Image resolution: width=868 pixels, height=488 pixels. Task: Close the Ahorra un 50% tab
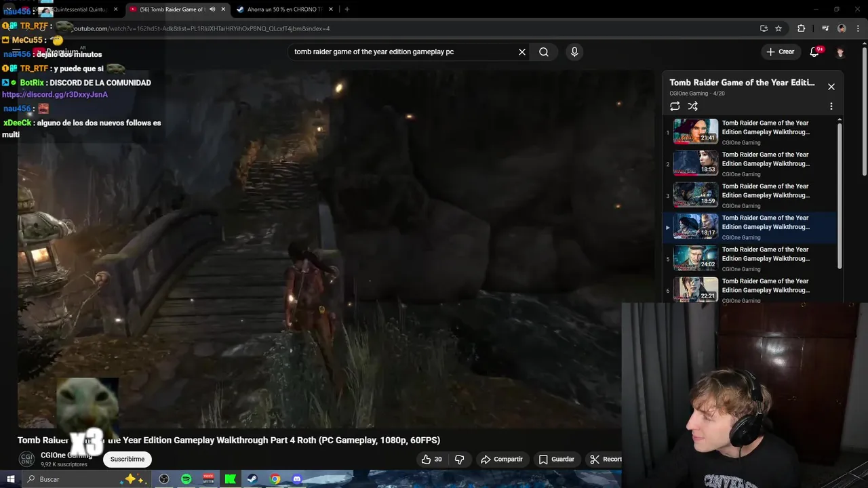tap(330, 9)
